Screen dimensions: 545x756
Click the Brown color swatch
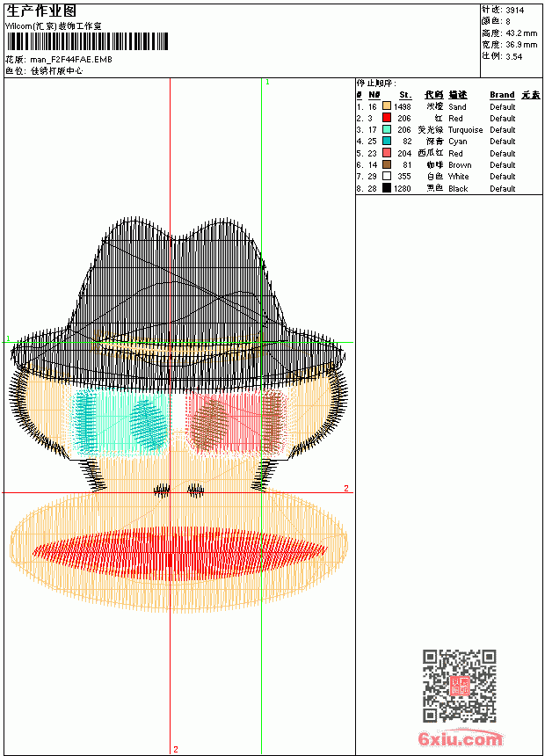pos(386,164)
